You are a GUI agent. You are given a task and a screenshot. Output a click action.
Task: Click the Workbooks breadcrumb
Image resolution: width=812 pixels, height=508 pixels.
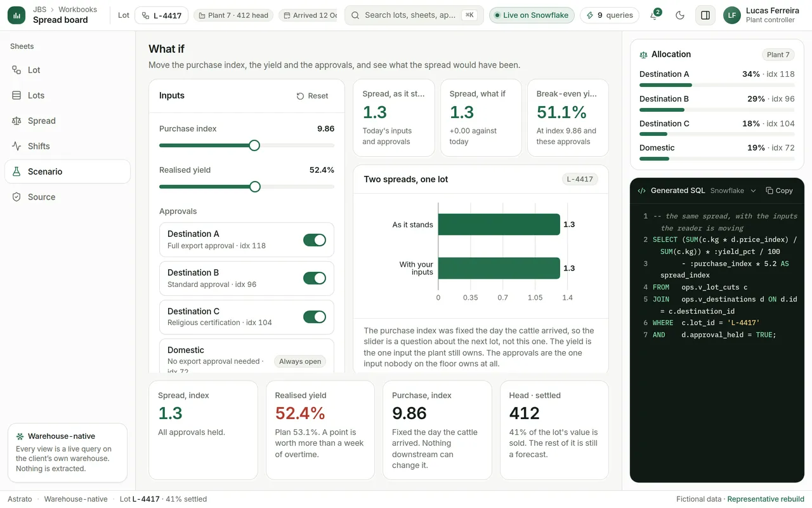point(77,10)
